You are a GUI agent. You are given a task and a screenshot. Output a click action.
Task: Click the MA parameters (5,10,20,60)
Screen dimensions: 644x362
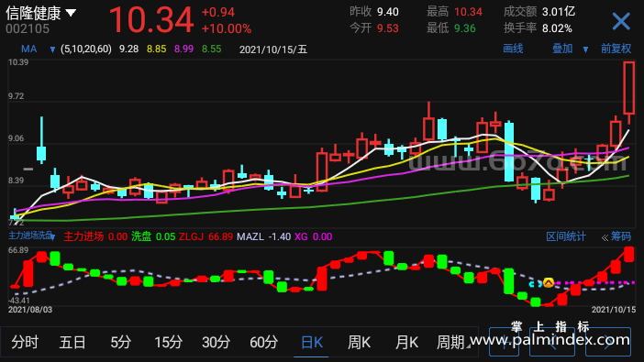(x=86, y=49)
